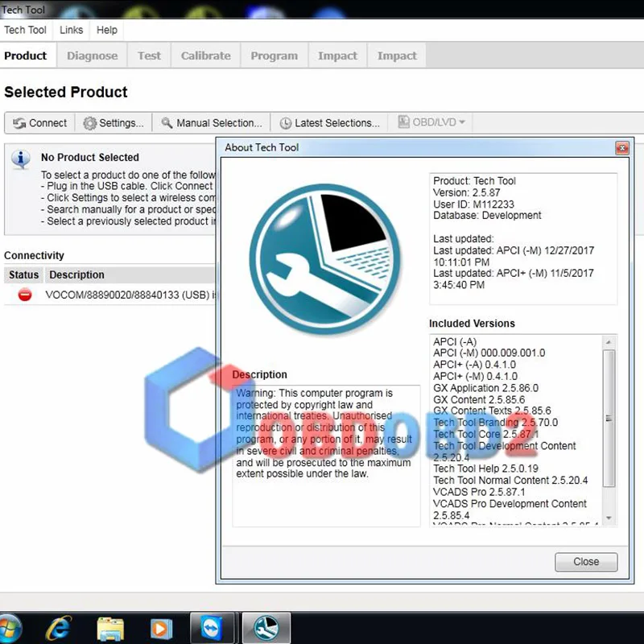Click the copyright warning description box

[327, 456]
